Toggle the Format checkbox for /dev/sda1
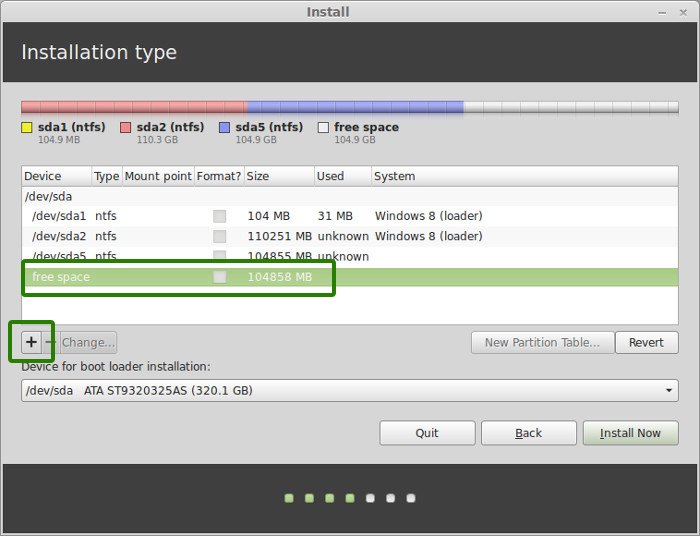This screenshot has width=700, height=536. (x=219, y=216)
